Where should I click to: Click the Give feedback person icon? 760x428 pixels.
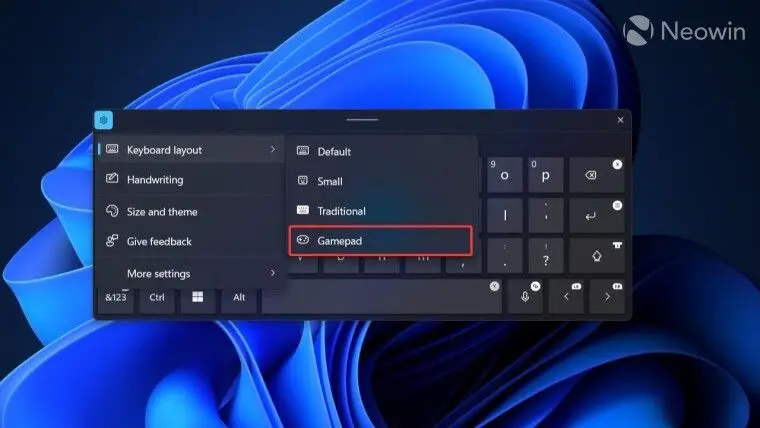tap(112, 240)
